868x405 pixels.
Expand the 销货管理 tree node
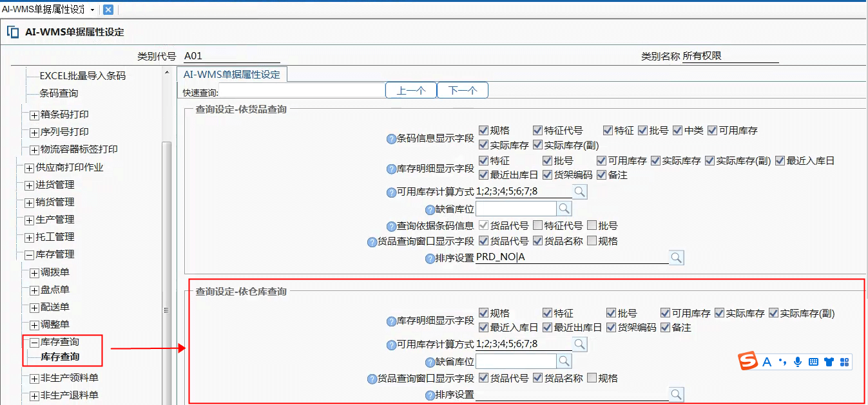tap(29, 202)
